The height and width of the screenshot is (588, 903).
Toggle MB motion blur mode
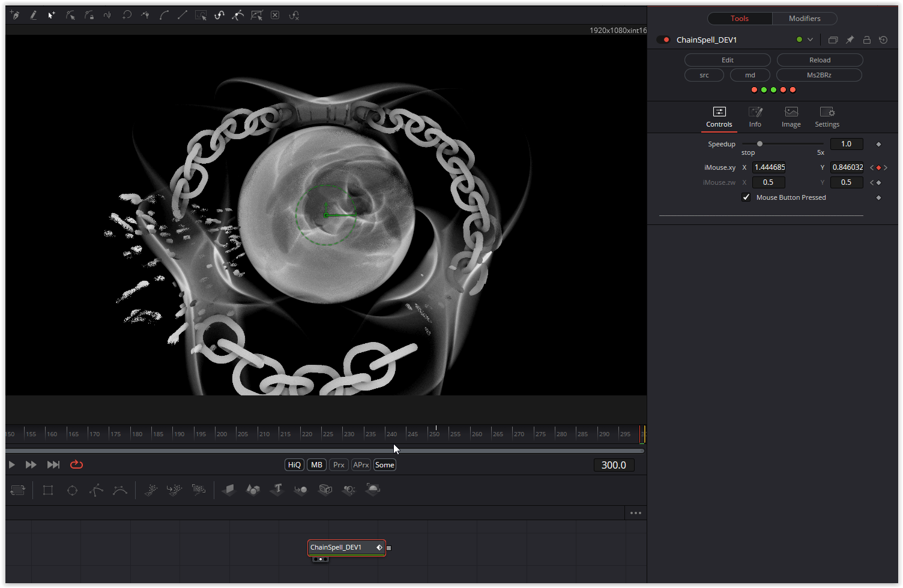[x=316, y=465]
